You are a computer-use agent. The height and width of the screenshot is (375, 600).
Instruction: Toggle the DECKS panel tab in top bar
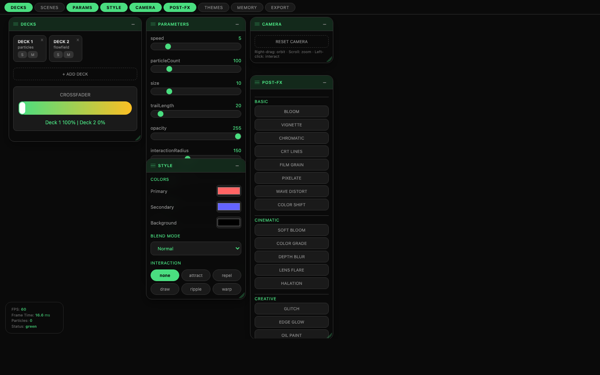[x=18, y=7]
